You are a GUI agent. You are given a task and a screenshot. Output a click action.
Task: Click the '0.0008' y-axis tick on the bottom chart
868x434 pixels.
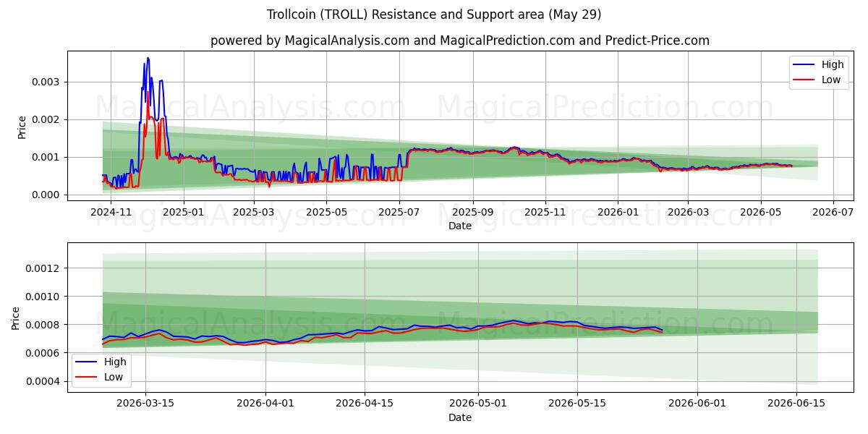(44, 325)
